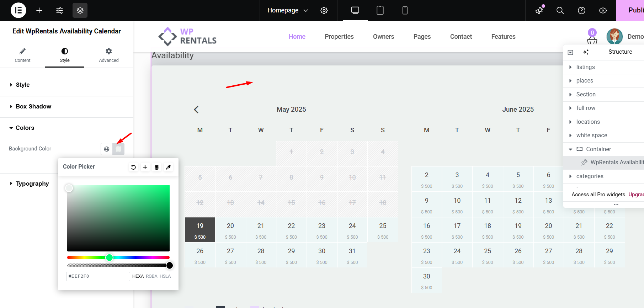Open Finder search magnifier icon
644x308 pixels.
(x=560, y=10)
